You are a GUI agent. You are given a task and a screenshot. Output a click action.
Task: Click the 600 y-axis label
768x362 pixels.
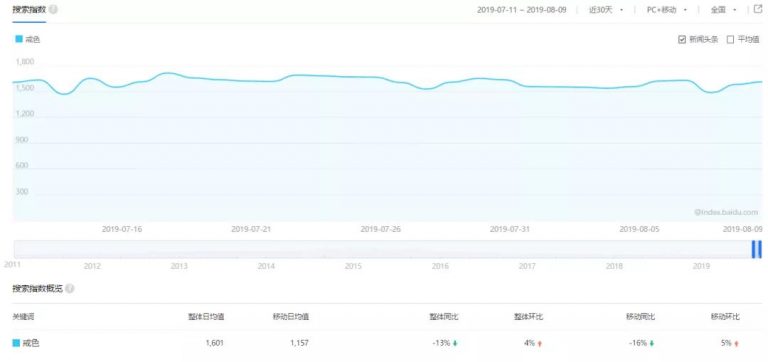(x=22, y=166)
